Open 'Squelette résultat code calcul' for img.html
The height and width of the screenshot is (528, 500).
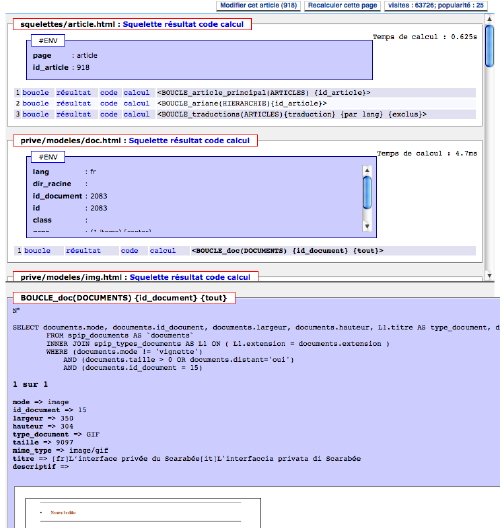190,277
